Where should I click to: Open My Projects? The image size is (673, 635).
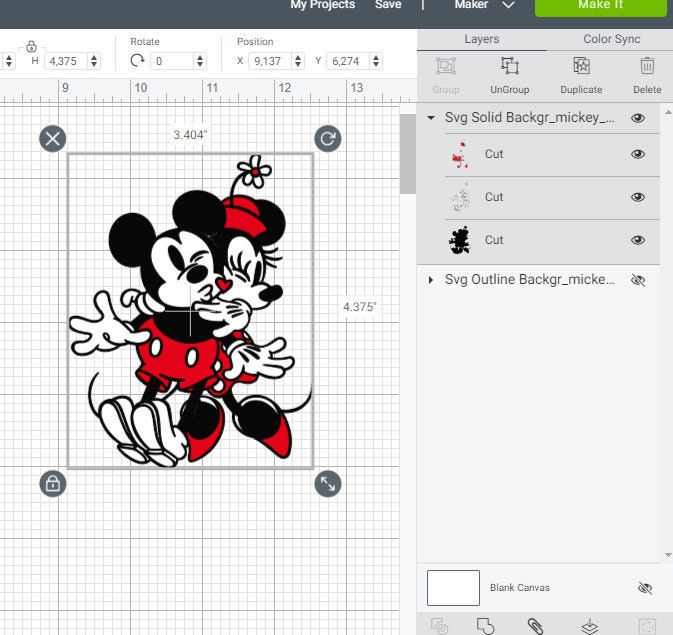(322, 5)
